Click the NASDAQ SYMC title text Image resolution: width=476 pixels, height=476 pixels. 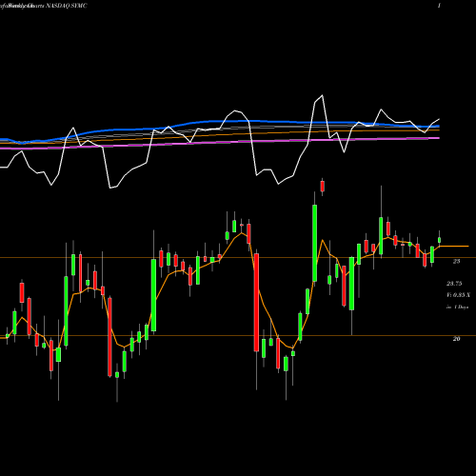(66, 6)
